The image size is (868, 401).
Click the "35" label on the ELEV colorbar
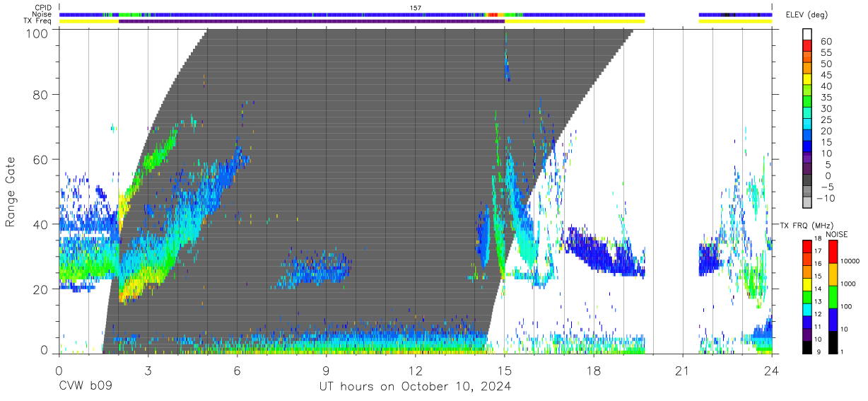coord(826,98)
